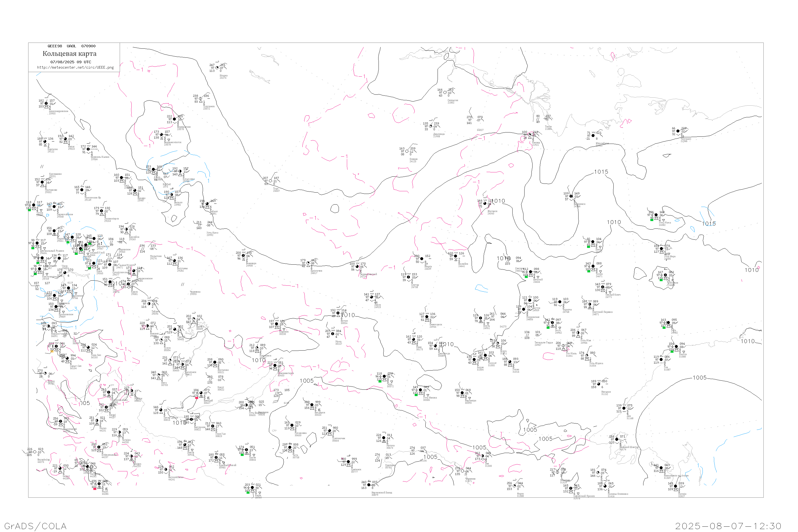Click the Тикси station name label
798x532 pixels.
548,127
